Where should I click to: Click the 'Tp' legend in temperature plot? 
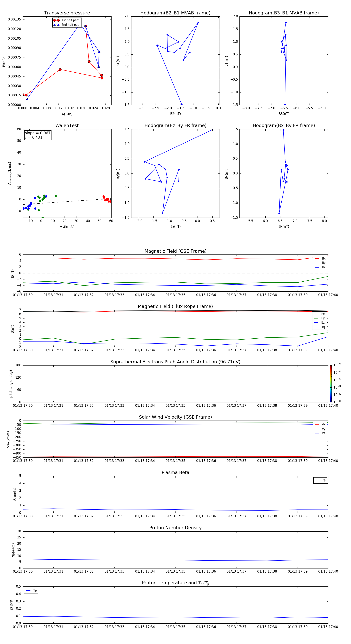tap(31, 591)
